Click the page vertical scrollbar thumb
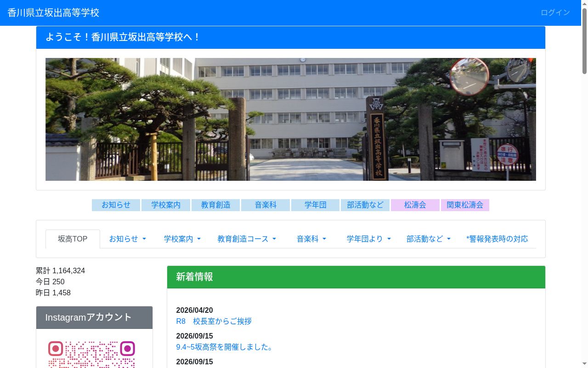 point(584,40)
